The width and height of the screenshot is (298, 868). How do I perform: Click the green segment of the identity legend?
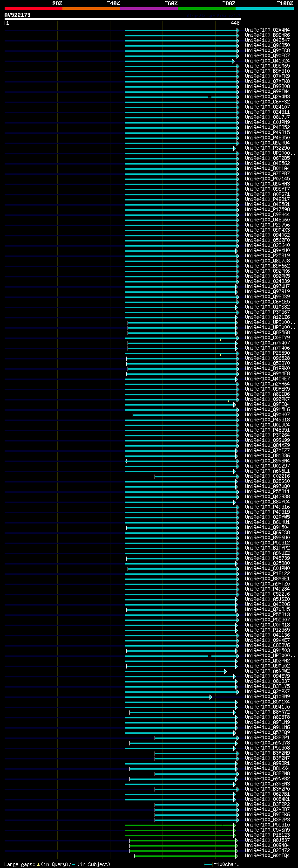207,8
